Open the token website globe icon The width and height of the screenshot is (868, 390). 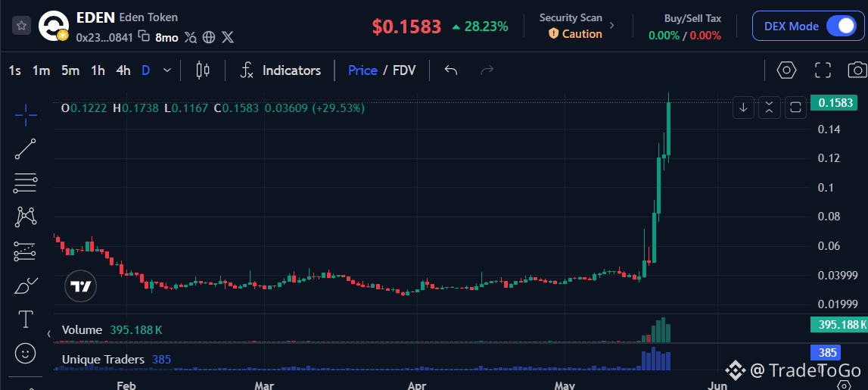pos(209,37)
